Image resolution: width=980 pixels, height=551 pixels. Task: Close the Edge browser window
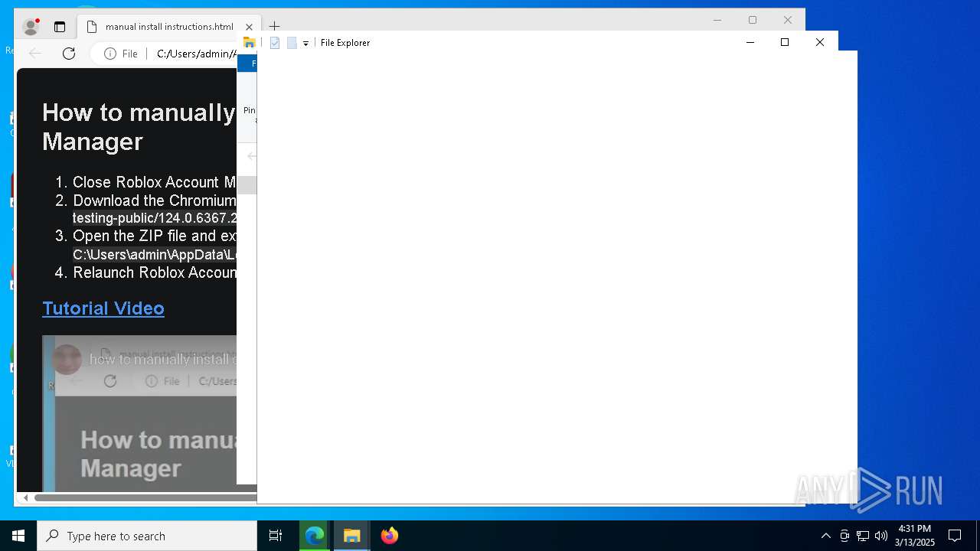coord(788,20)
